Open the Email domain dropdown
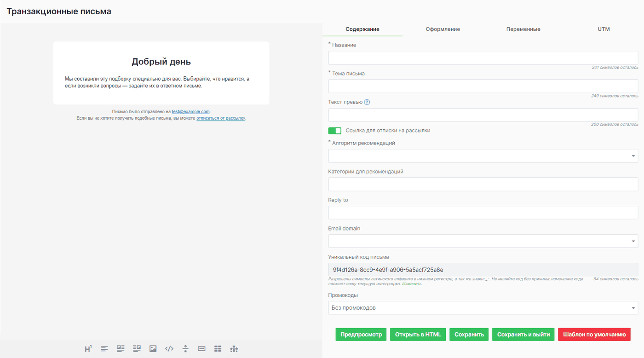Screen dimensions: 644x358 483,241
